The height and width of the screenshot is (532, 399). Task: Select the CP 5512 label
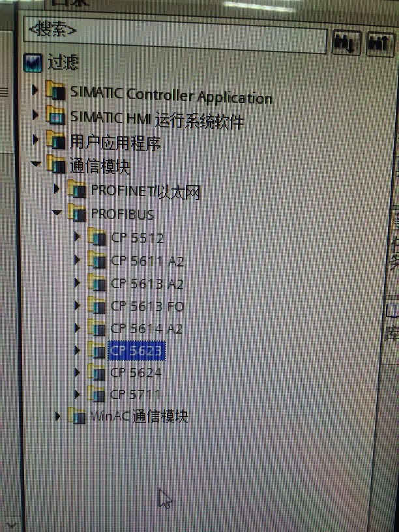click(x=138, y=238)
